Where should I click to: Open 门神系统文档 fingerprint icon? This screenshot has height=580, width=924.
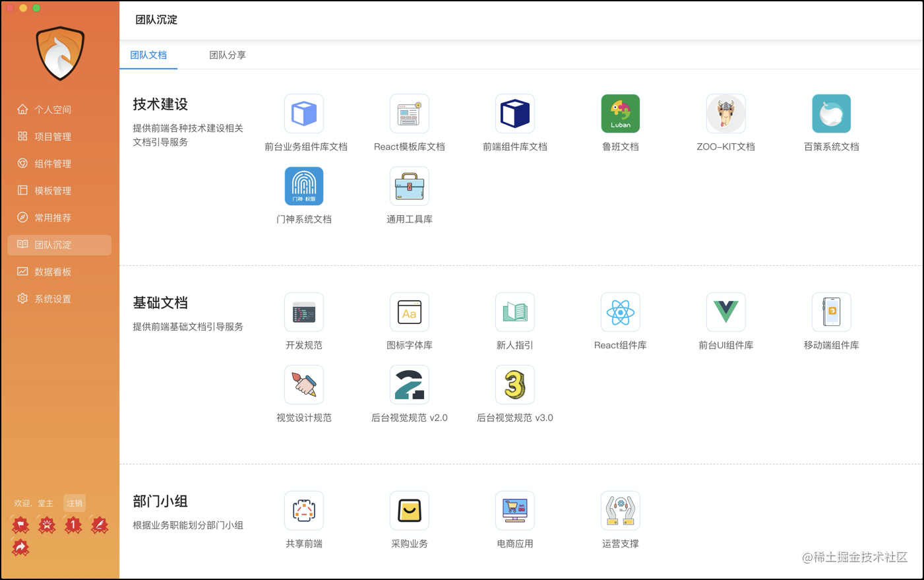[304, 186]
